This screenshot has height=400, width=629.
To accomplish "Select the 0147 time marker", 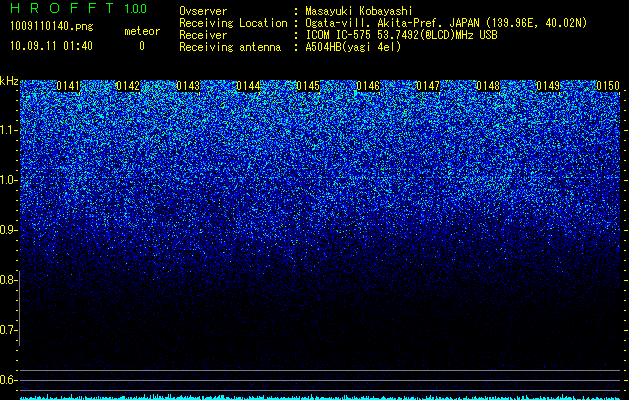I will tap(428, 86).
